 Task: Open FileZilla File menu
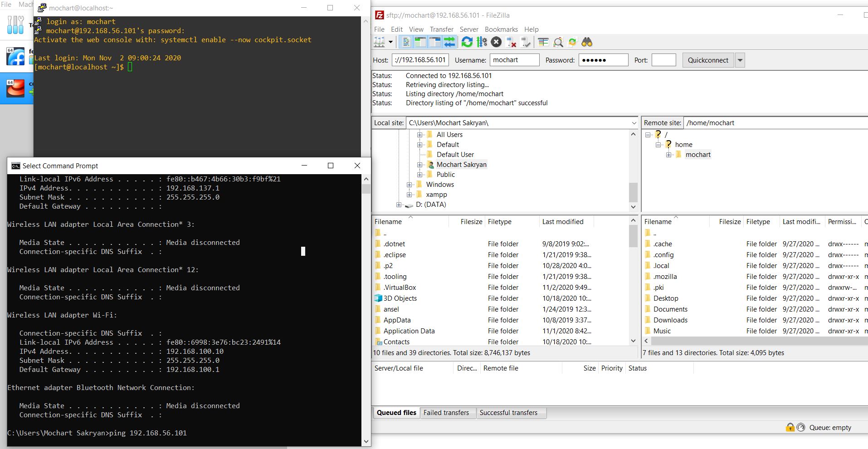[x=379, y=29]
